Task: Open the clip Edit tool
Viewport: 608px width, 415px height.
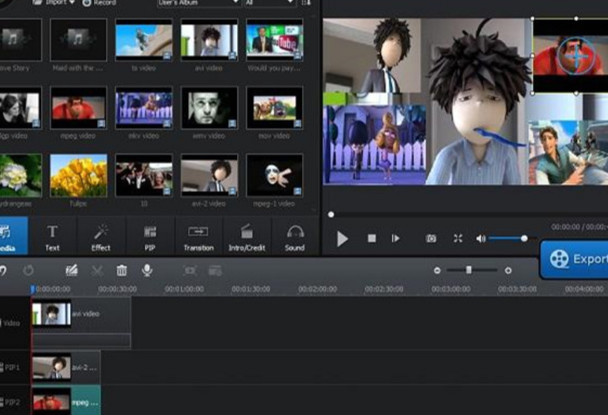Action: pyautogui.click(x=71, y=270)
